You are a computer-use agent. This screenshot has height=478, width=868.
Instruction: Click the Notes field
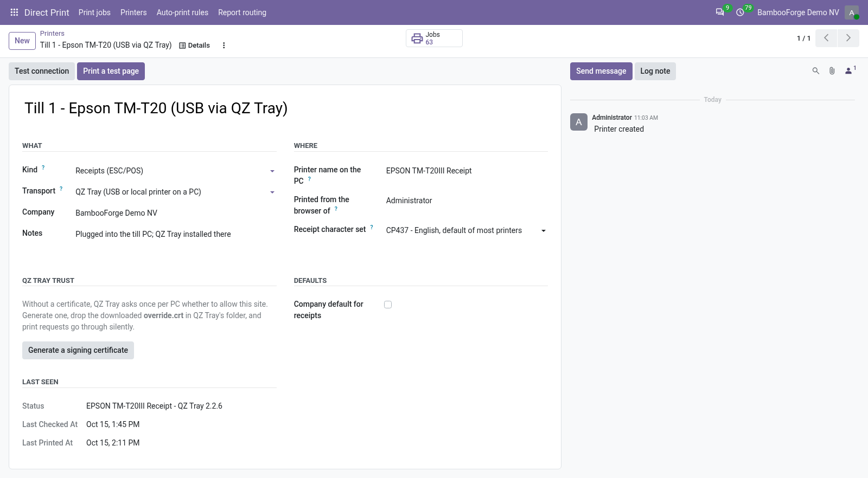pos(176,234)
